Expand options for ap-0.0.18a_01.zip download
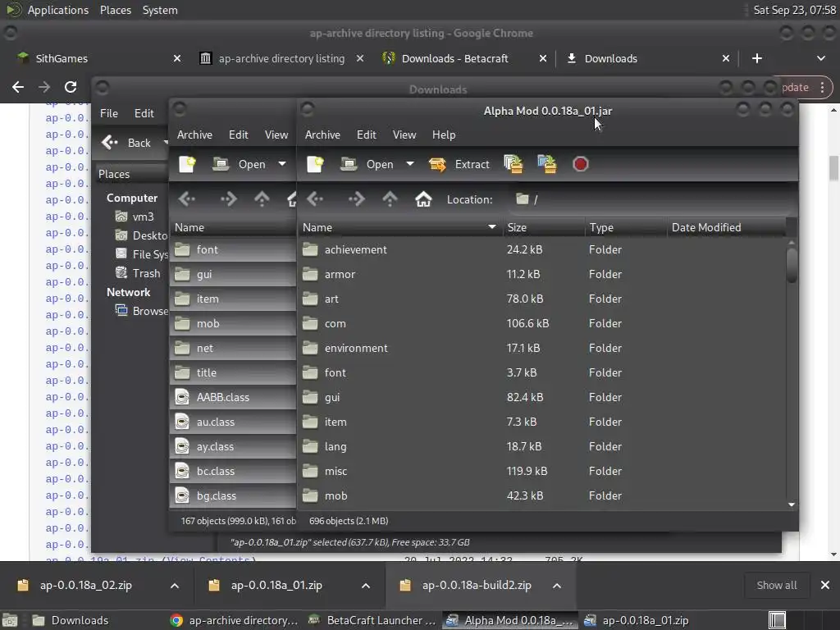 click(366, 586)
